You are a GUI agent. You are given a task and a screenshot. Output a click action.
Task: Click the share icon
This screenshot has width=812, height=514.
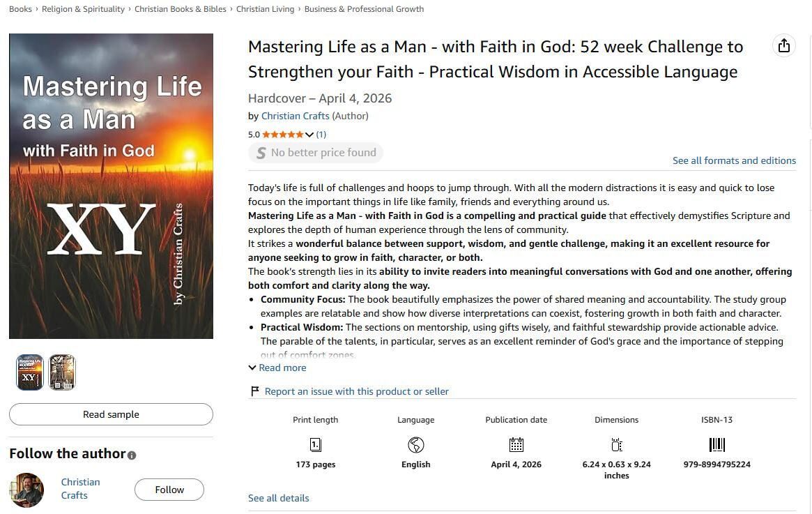[x=783, y=44]
